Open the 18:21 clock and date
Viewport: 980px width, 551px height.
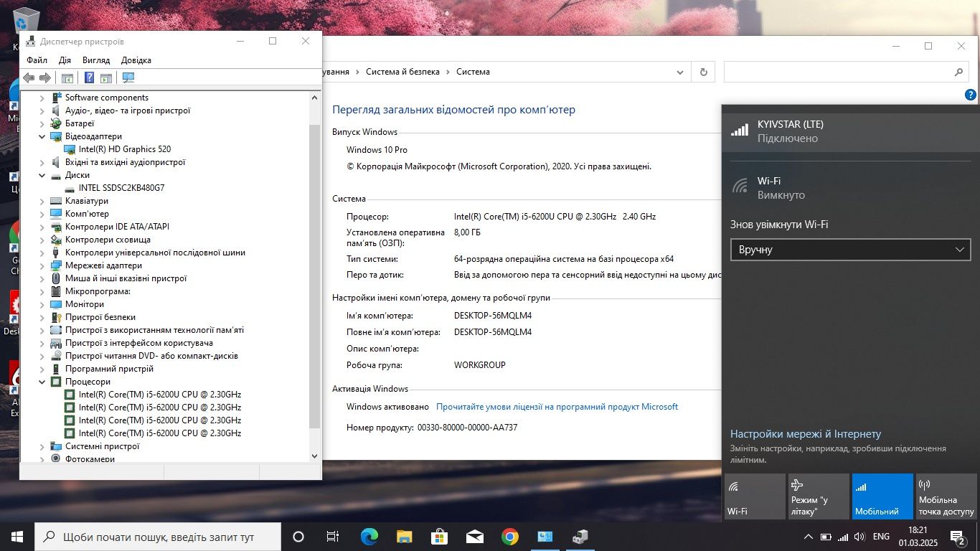[918, 537]
